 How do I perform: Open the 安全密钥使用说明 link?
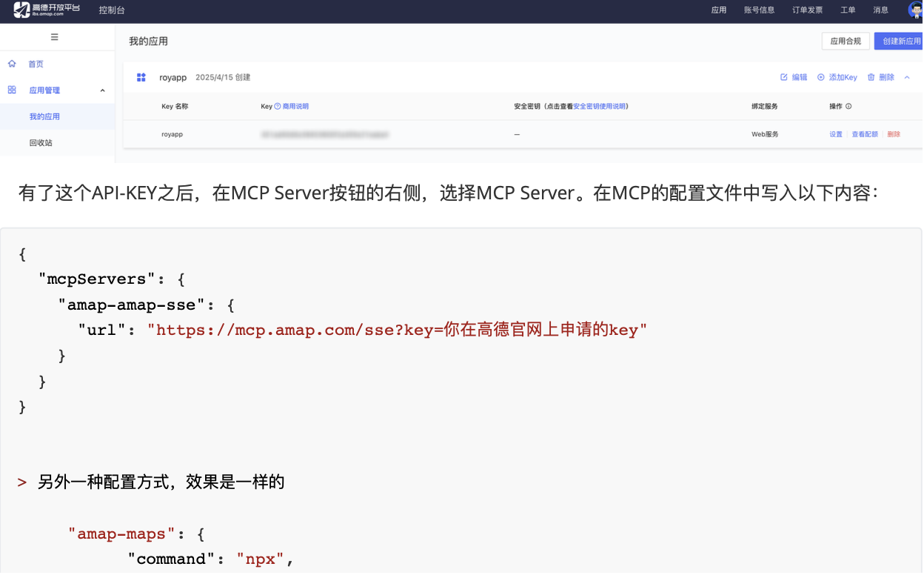pyautogui.click(x=599, y=106)
